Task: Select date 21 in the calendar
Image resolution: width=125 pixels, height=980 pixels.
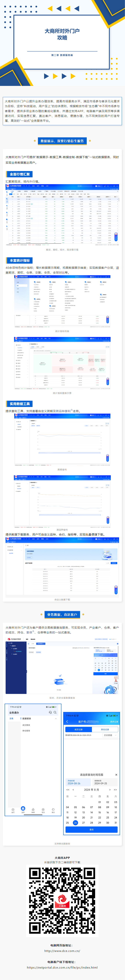Action: click(x=92, y=817)
